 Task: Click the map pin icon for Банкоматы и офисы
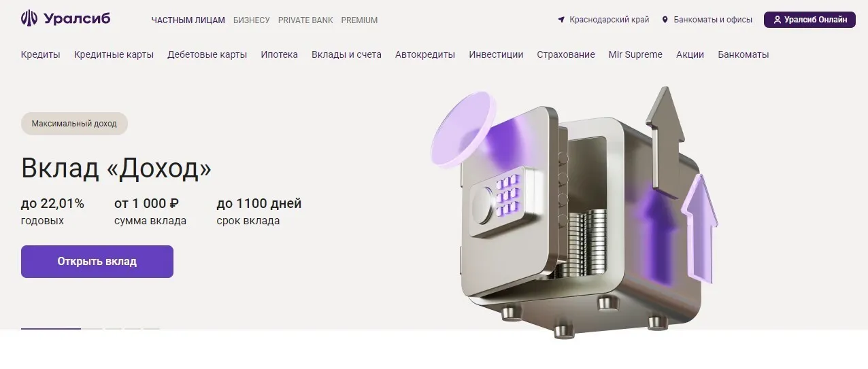point(665,20)
